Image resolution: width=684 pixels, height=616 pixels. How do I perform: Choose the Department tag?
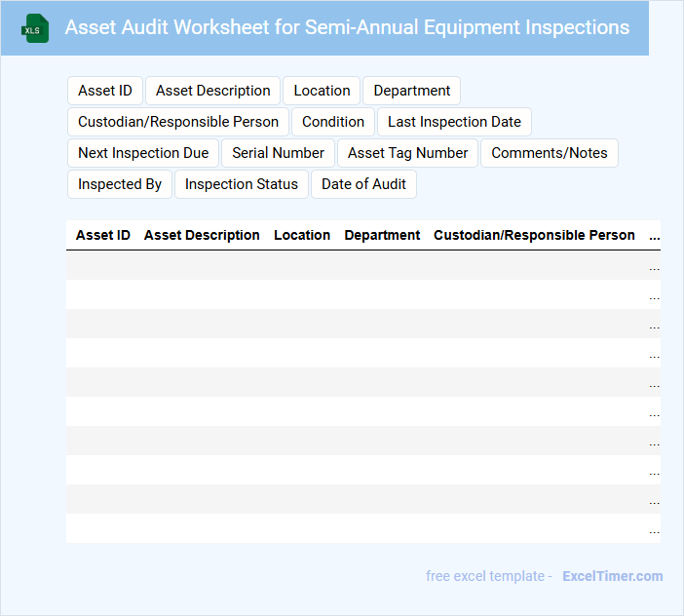411,91
